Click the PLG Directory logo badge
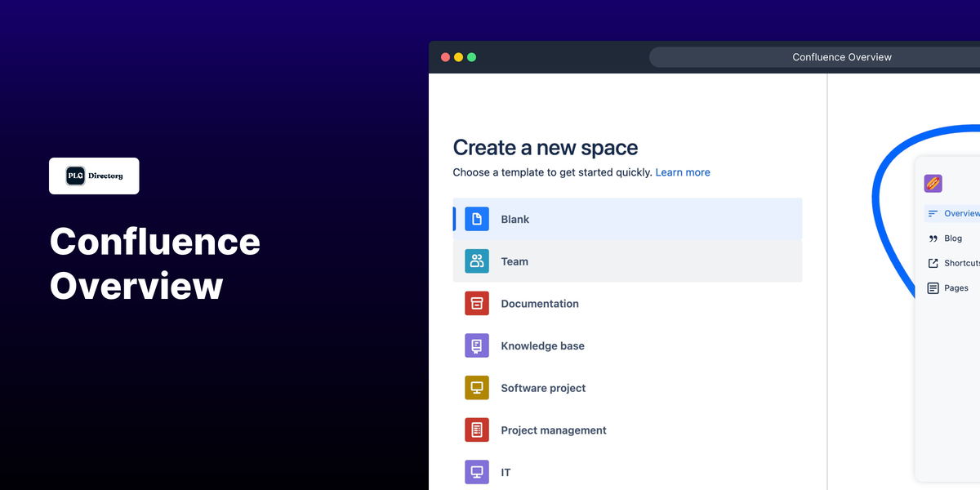This screenshot has height=490, width=980. click(94, 176)
